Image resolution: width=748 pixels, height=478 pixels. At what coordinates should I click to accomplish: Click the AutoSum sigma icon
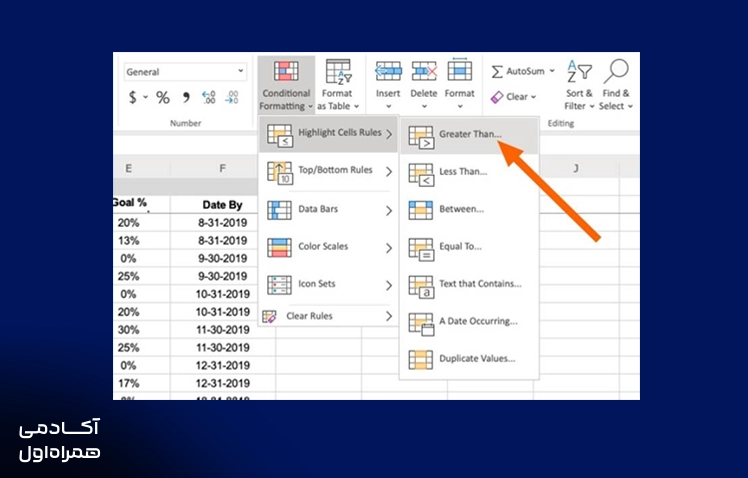[x=497, y=72]
